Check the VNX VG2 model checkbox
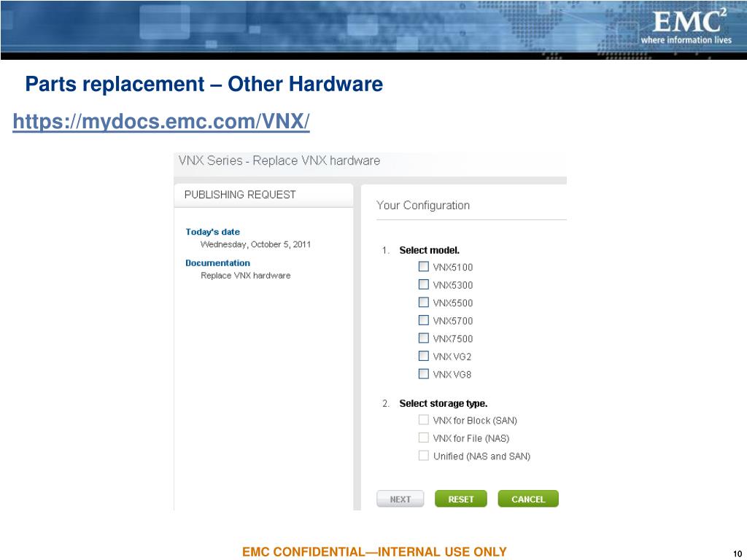 (424, 356)
